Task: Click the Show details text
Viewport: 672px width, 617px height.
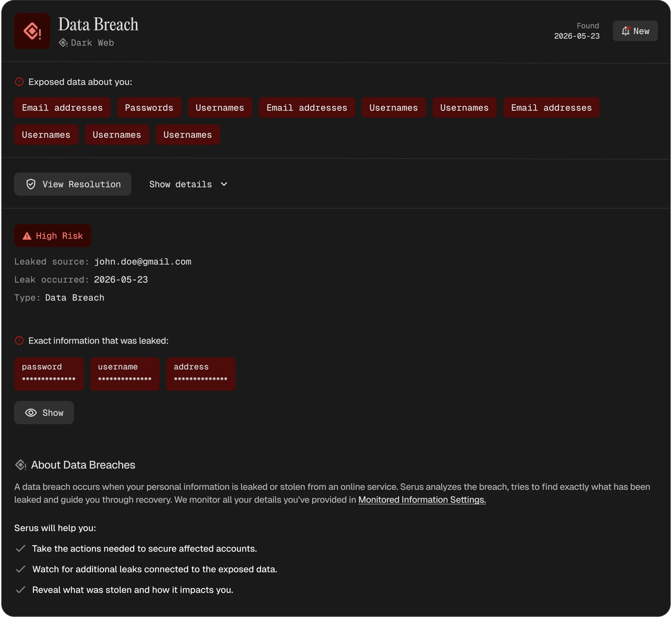Action: point(180,184)
